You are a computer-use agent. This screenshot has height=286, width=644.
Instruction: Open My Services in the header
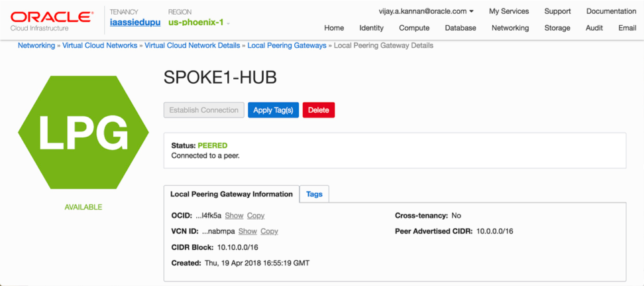coord(509,11)
